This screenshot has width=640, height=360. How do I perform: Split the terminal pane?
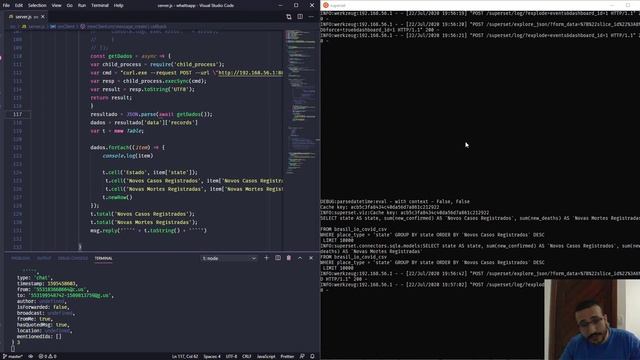coord(278,258)
